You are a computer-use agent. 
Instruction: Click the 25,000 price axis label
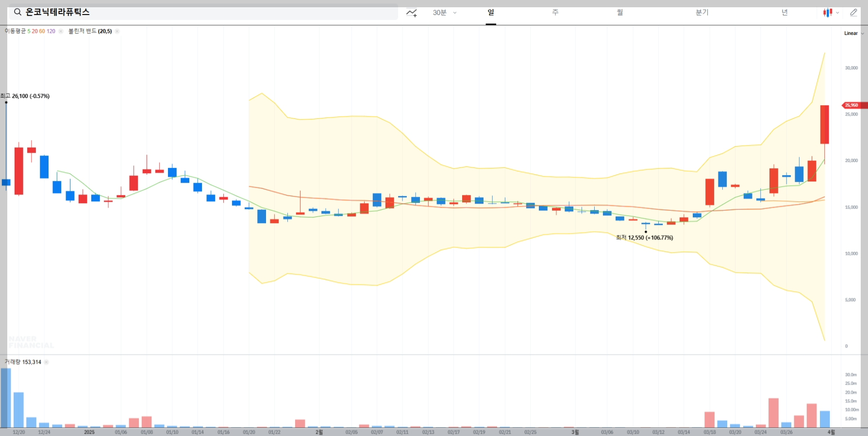coord(851,114)
